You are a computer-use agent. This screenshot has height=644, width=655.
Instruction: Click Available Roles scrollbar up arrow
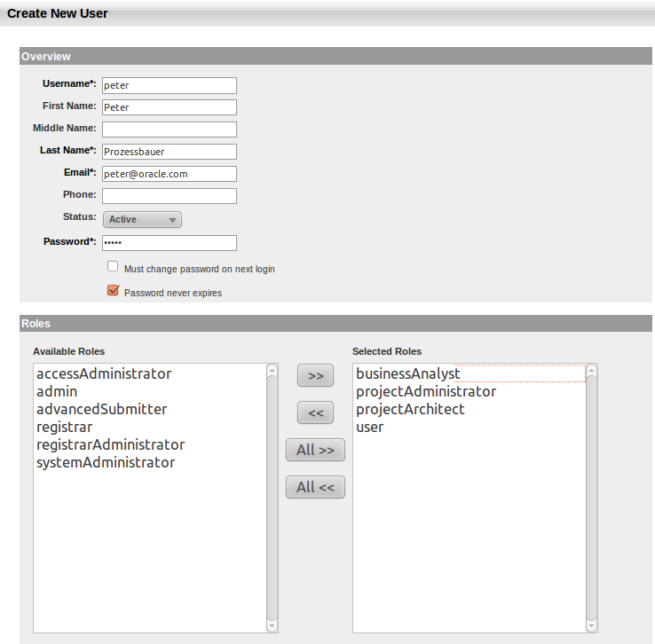(x=272, y=370)
